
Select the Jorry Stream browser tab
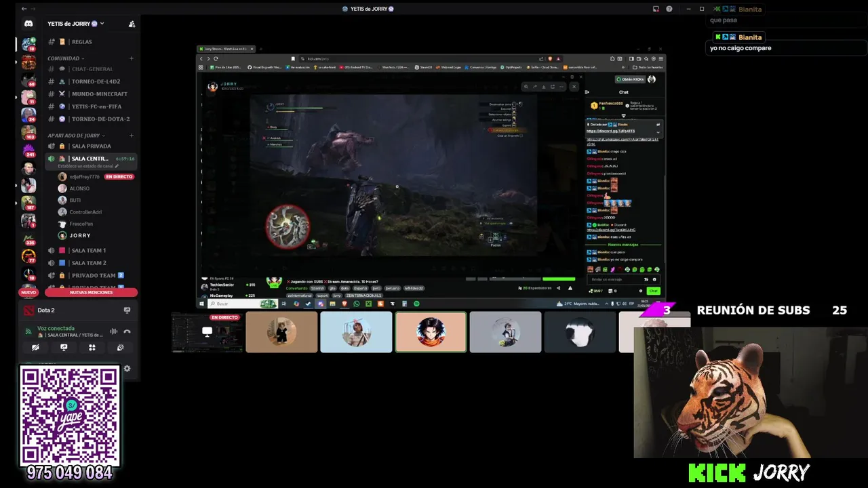tap(226, 49)
